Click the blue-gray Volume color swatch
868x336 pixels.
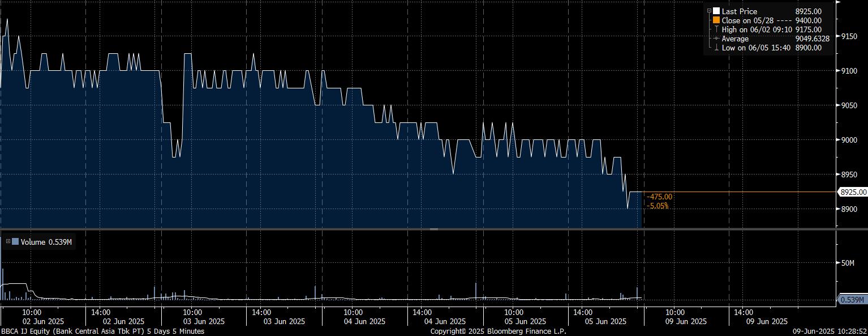[x=15, y=242]
